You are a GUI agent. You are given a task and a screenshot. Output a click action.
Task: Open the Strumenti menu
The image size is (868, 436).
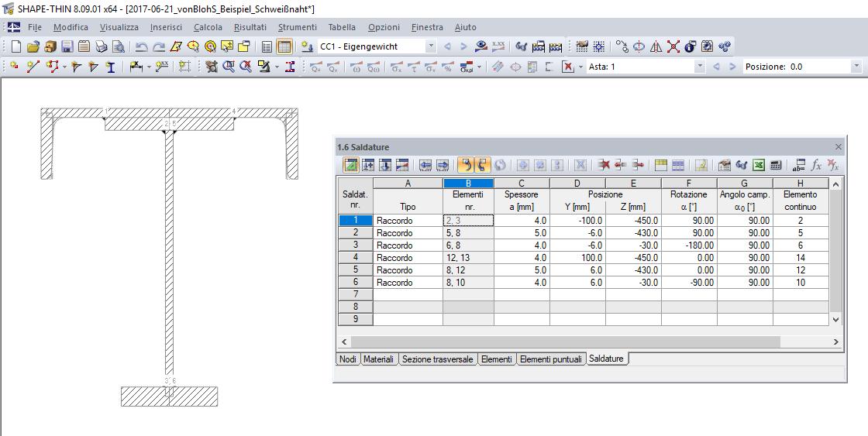(298, 27)
